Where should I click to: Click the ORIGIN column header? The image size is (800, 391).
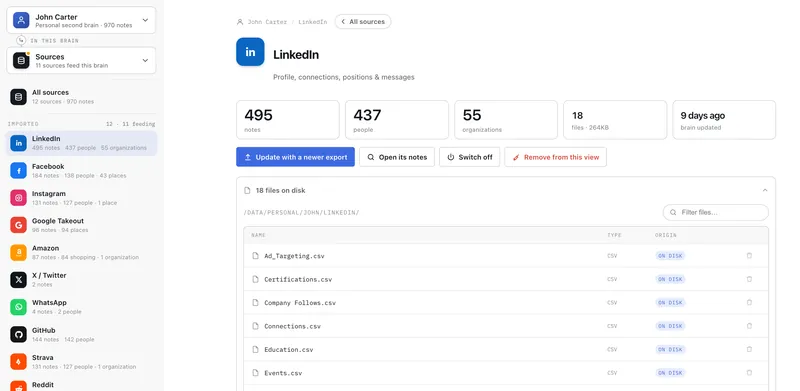pos(666,235)
